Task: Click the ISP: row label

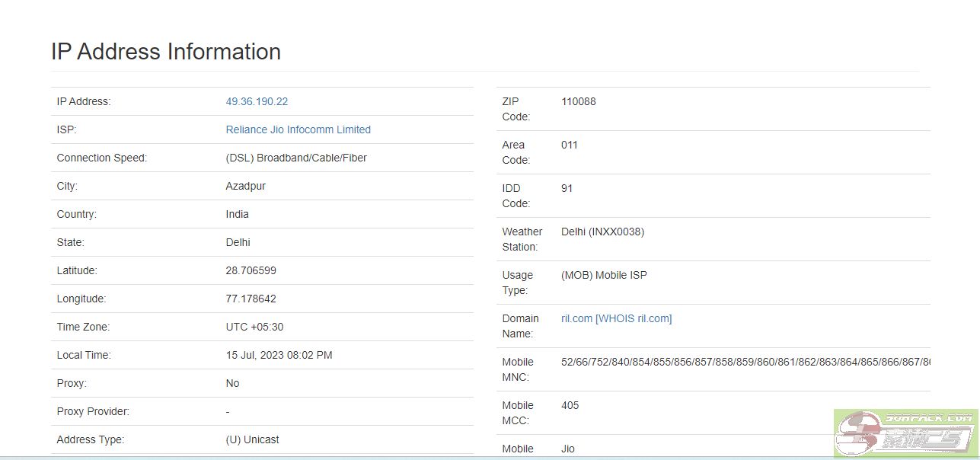Action: pyautogui.click(x=67, y=129)
